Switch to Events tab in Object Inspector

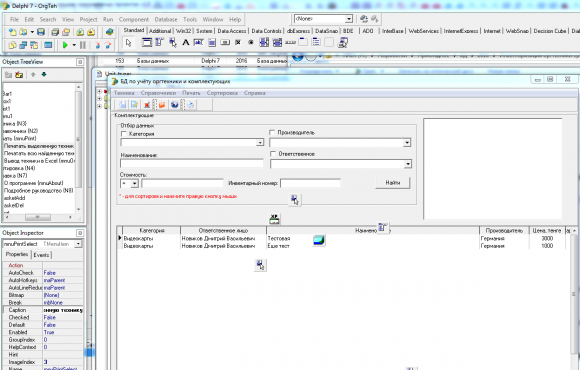coord(41,255)
